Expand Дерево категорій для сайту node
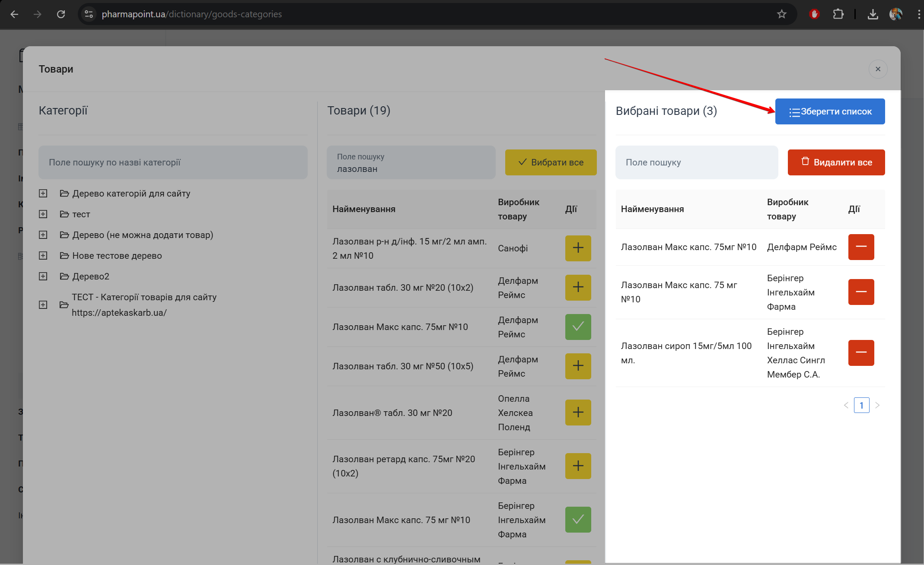 coord(43,194)
